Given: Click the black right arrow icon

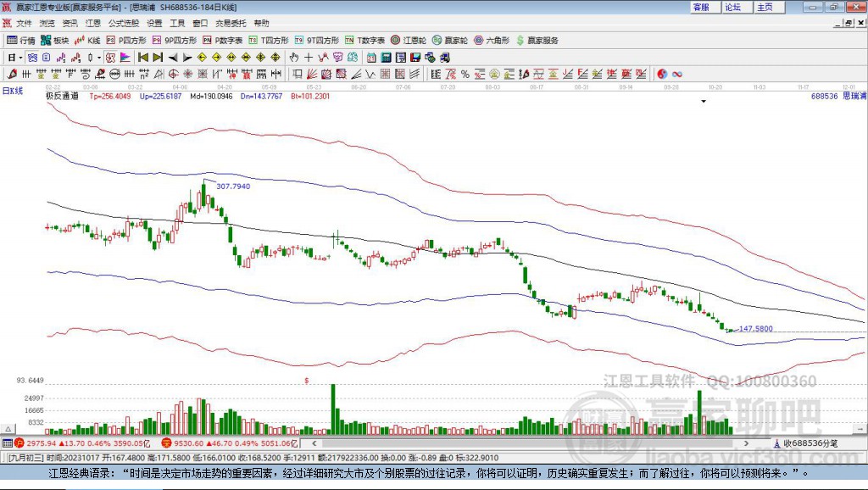Looking at the screenshot, I should pos(187,57).
